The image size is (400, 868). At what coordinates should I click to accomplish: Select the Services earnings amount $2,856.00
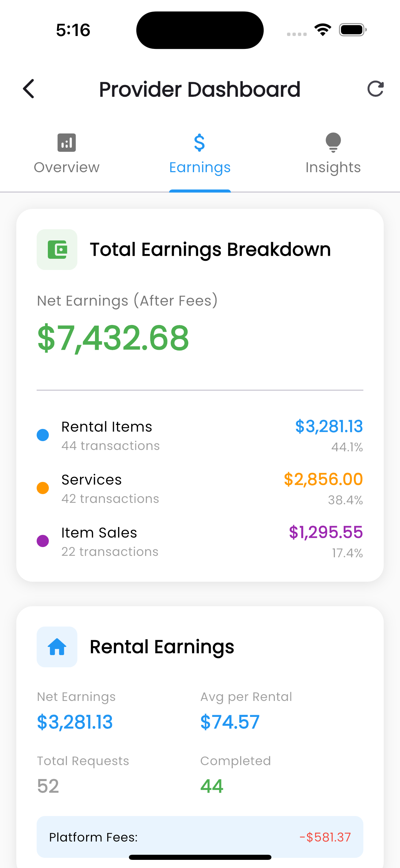pos(323,479)
